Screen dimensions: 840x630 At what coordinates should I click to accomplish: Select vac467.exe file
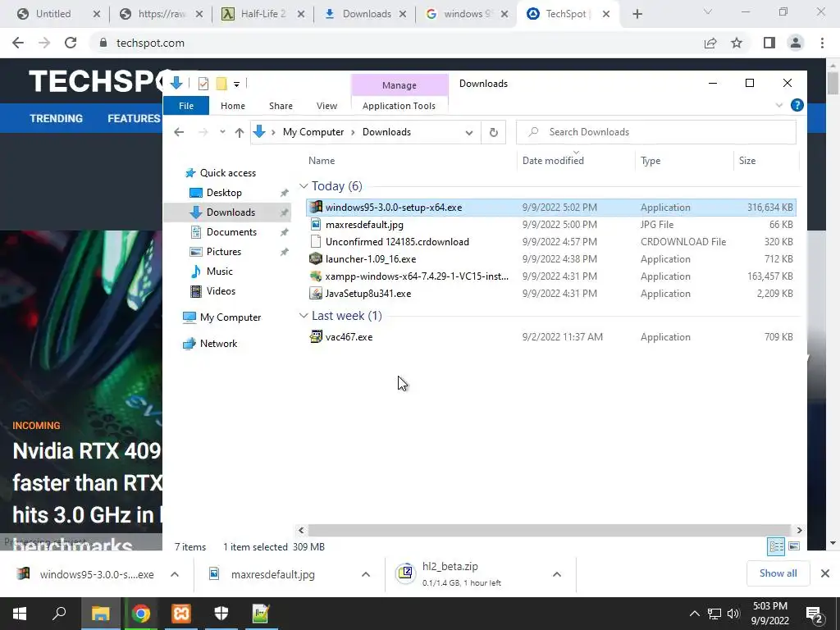click(x=349, y=337)
